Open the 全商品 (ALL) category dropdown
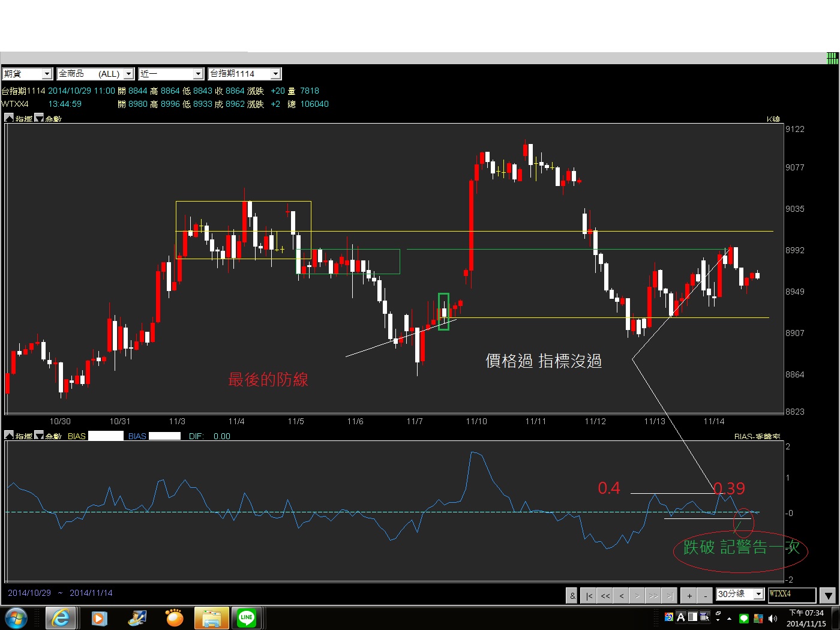This screenshot has height=630, width=840. click(95, 74)
